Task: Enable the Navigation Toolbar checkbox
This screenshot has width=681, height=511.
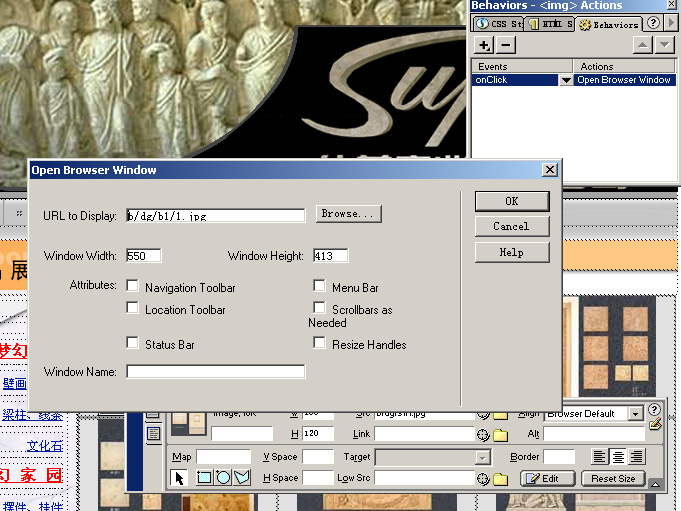Action: coord(133,287)
